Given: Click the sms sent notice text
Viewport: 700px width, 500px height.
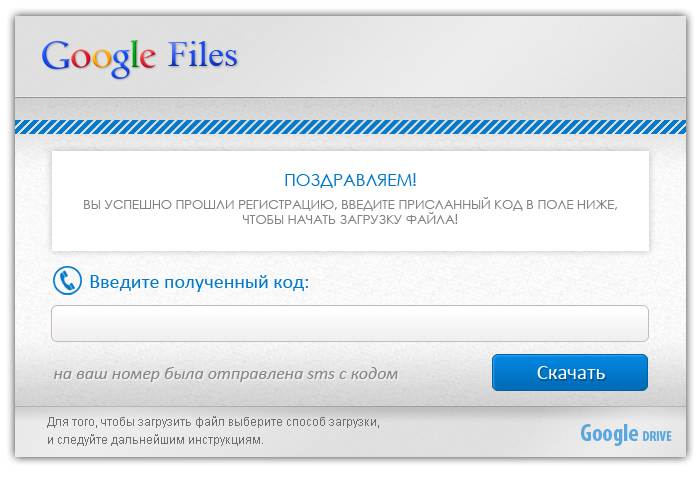Looking at the screenshot, I should [x=225, y=374].
